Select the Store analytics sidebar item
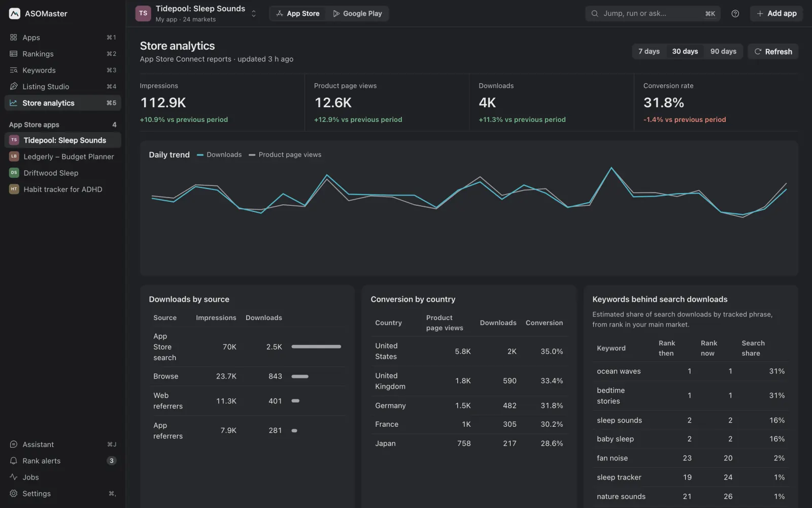 coord(63,103)
